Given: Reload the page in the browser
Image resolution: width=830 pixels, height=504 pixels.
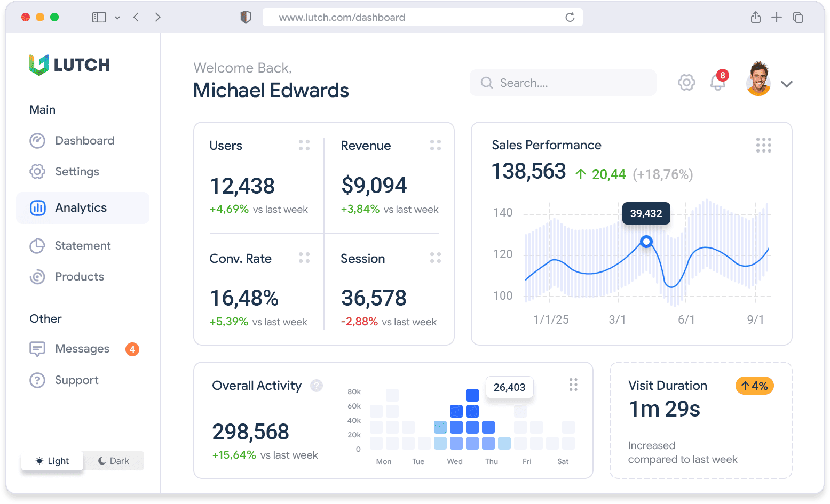Looking at the screenshot, I should click(570, 17).
